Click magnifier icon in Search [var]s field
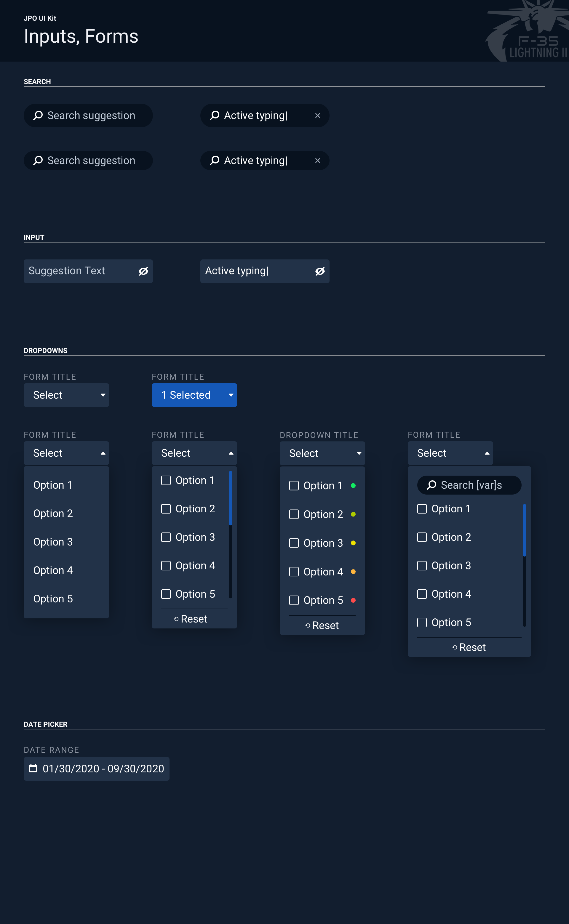The width and height of the screenshot is (569, 924). tap(432, 485)
